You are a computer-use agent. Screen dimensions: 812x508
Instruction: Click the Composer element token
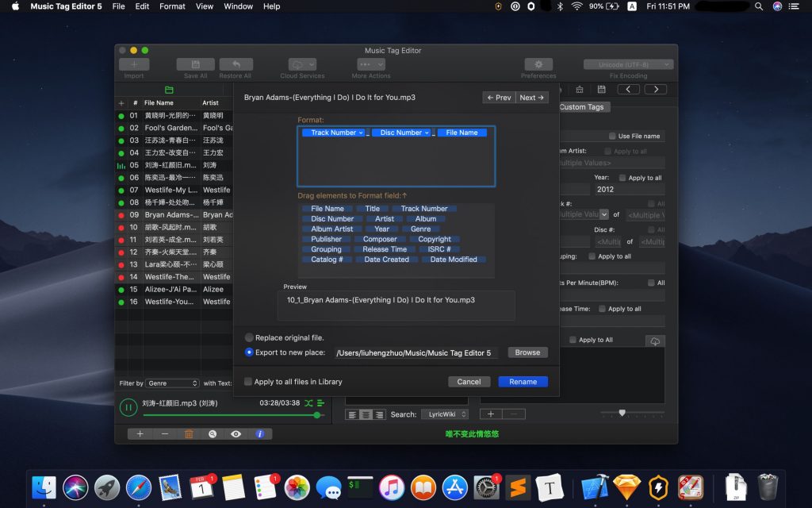[x=380, y=239]
